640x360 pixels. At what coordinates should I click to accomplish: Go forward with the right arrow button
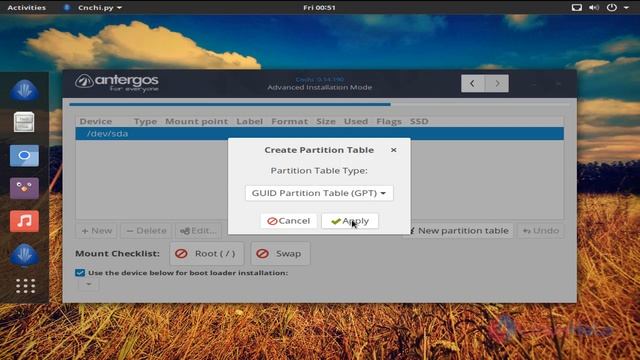coord(497,83)
